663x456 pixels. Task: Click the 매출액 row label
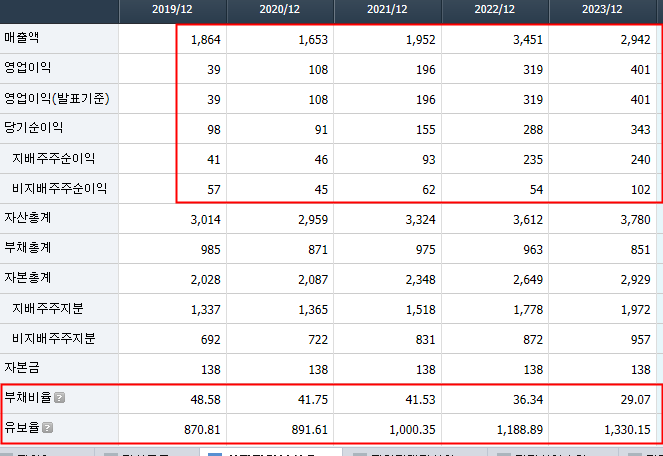(x=22, y=38)
